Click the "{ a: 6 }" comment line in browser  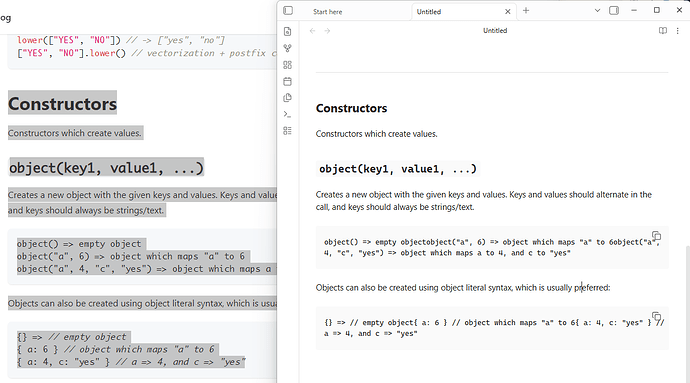coord(116,350)
